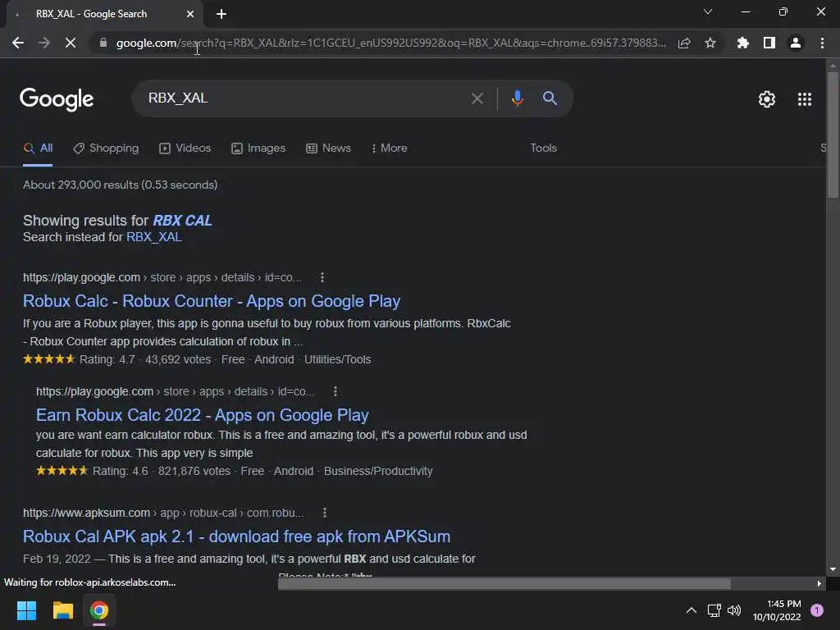Open Chrome three-dot menu
840x630 pixels.
coord(822,43)
